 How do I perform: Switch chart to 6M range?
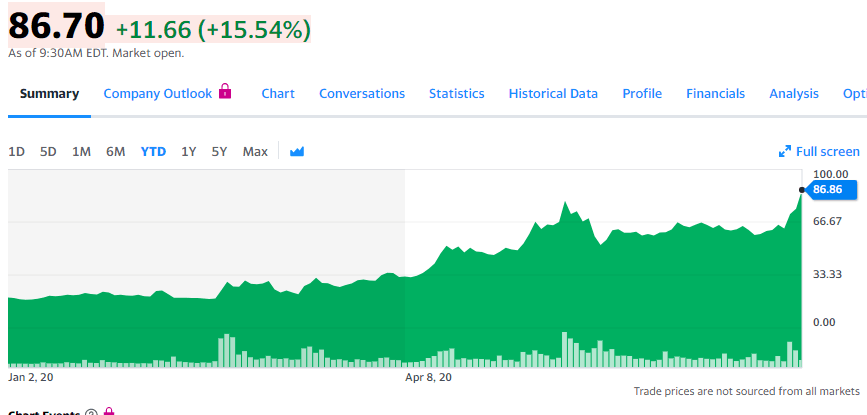(x=115, y=152)
